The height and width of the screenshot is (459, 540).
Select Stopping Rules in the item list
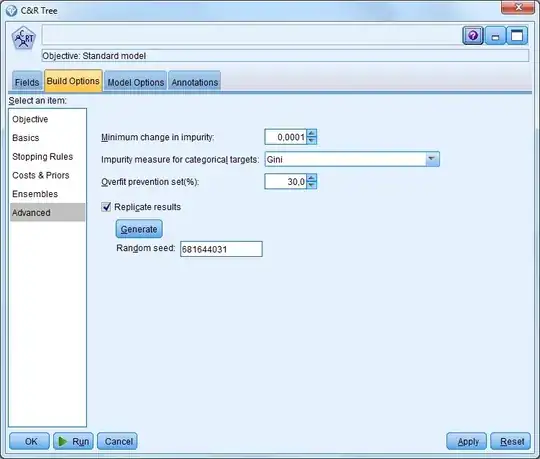(43, 157)
